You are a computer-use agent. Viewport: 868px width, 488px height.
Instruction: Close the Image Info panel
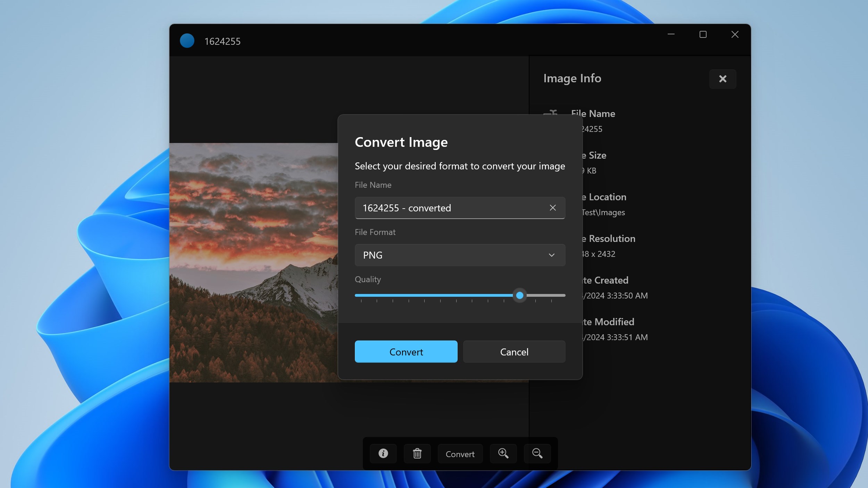[x=723, y=79]
